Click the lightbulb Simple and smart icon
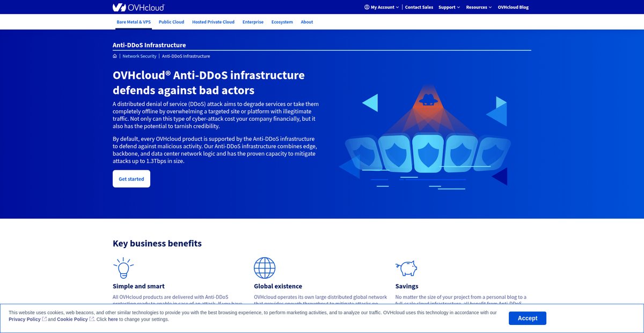Image resolution: width=644 pixels, height=333 pixels. click(x=123, y=267)
